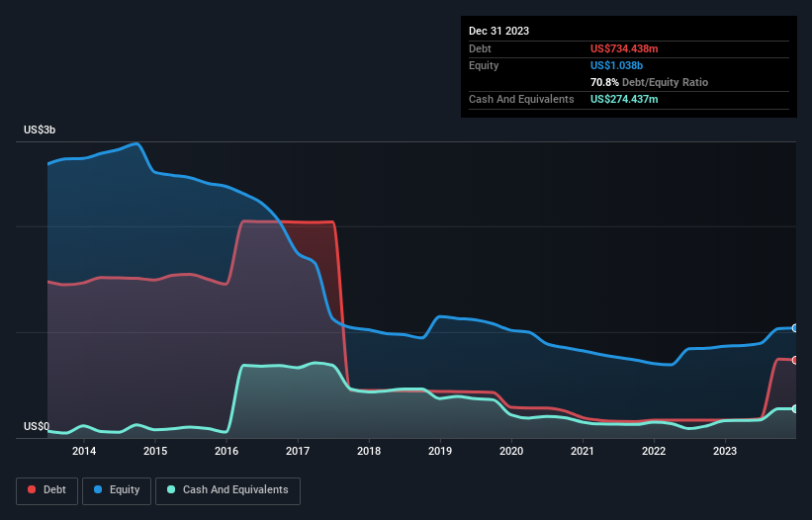Click the 2014 x-axis label

point(84,451)
